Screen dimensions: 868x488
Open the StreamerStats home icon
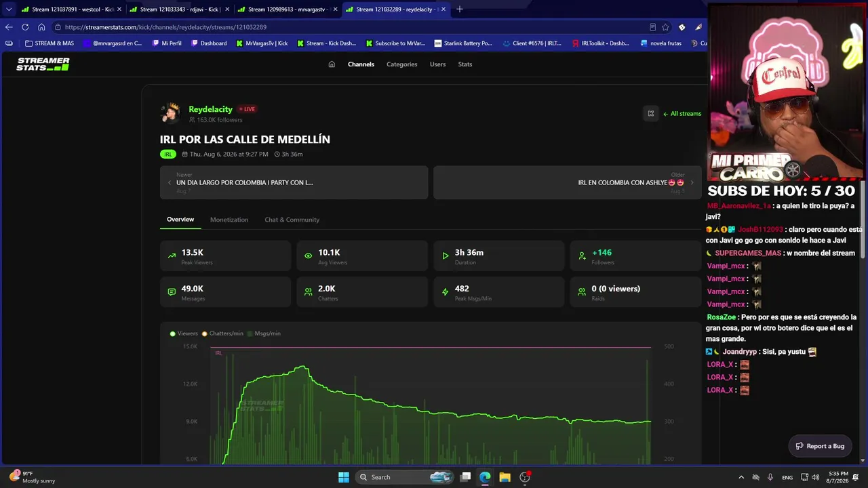click(x=332, y=64)
